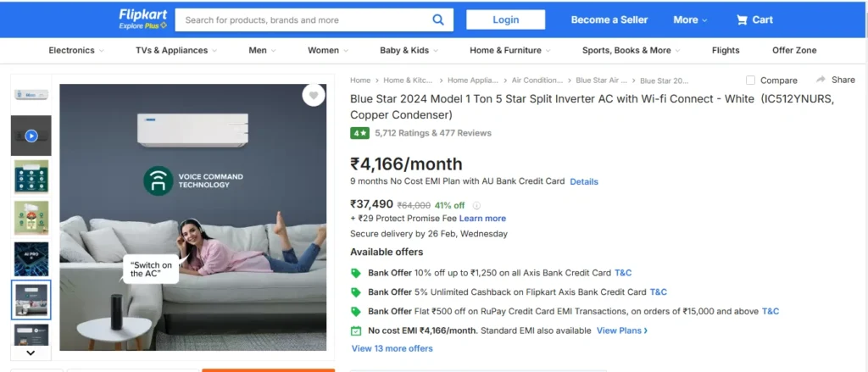Click Learn more about Protect Promise Fee
Image resolution: width=868 pixels, height=372 pixels.
pos(482,219)
